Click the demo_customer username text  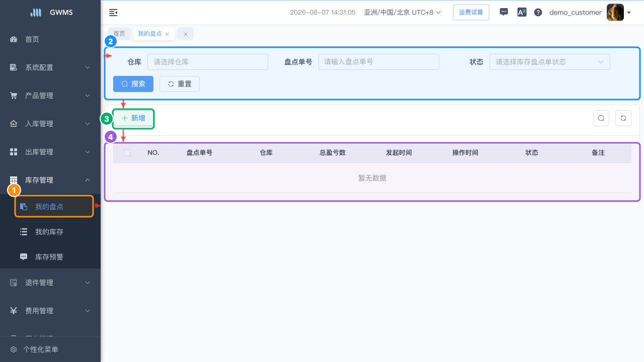tap(576, 12)
